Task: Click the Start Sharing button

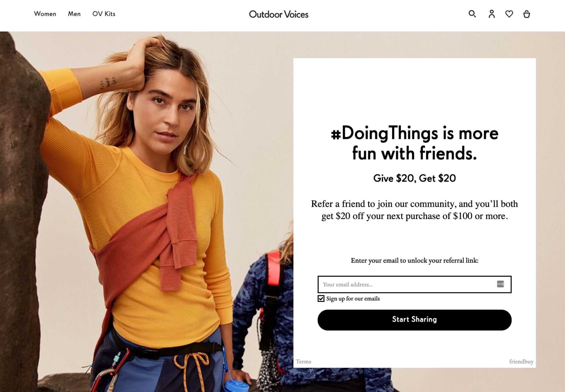Action: pyautogui.click(x=414, y=320)
